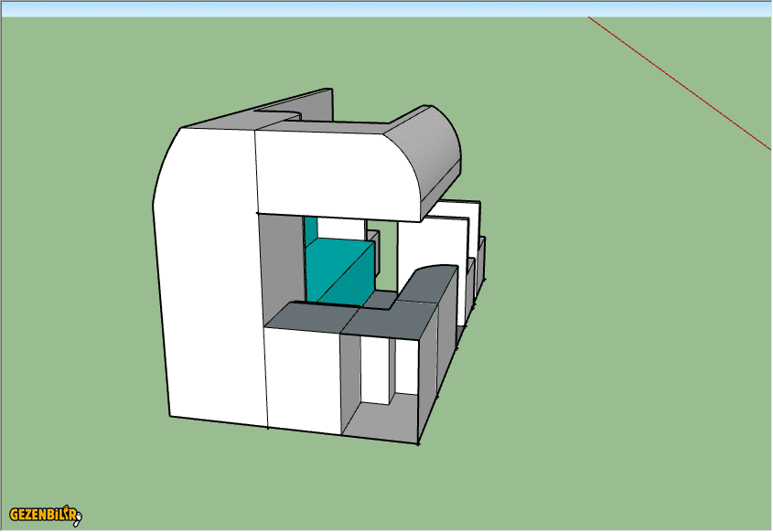Click the light blue sky strip
This screenshot has width=773, height=532.
[x=386, y=8]
